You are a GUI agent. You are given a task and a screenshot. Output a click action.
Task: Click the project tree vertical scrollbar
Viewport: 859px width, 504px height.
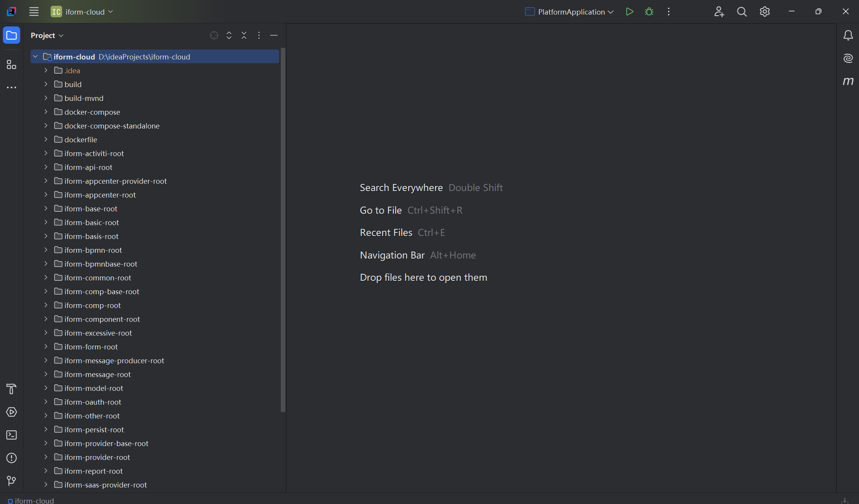point(283,230)
